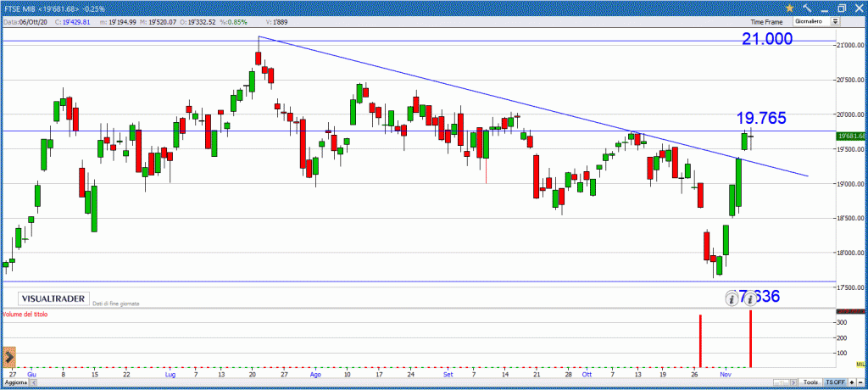The image size is (868, 390).
Task: Click the 'Giu' month label on time axis
Action: pyautogui.click(x=31, y=375)
